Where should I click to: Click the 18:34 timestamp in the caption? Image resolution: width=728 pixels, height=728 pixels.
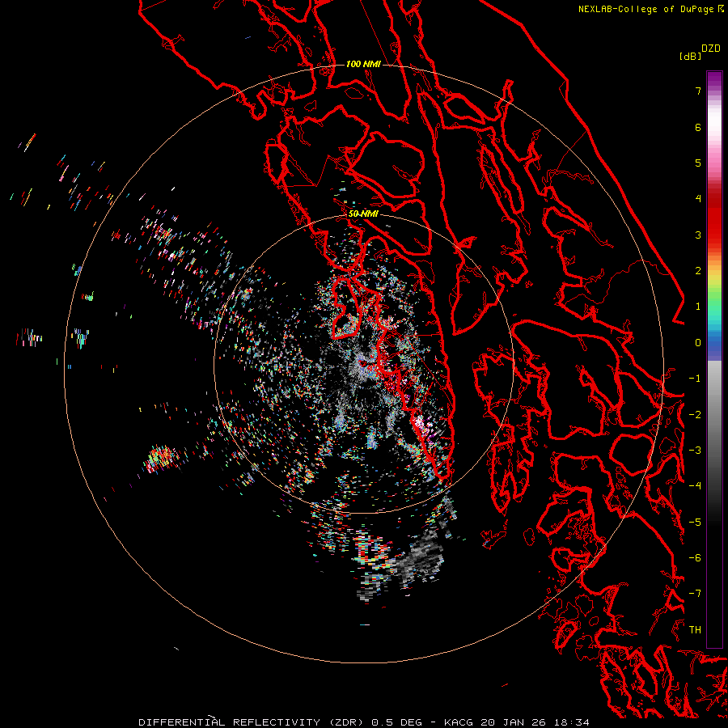pyautogui.click(x=574, y=722)
